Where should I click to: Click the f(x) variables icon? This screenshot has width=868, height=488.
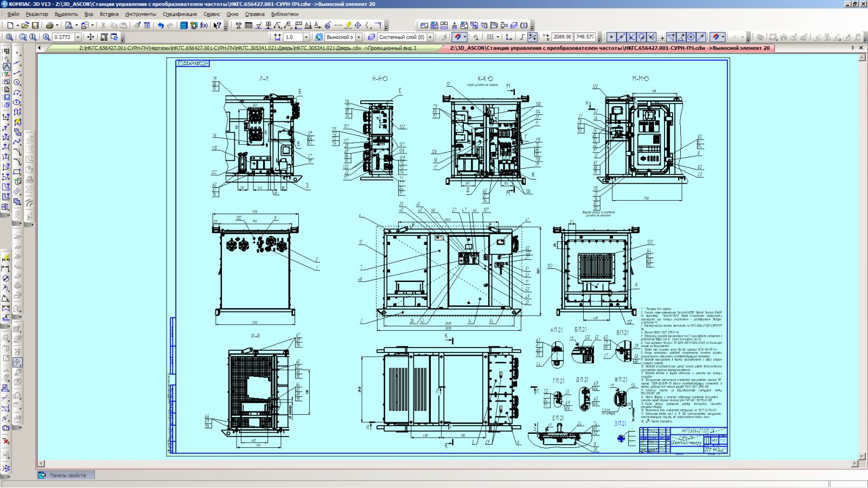pyautogui.click(x=204, y=25)
